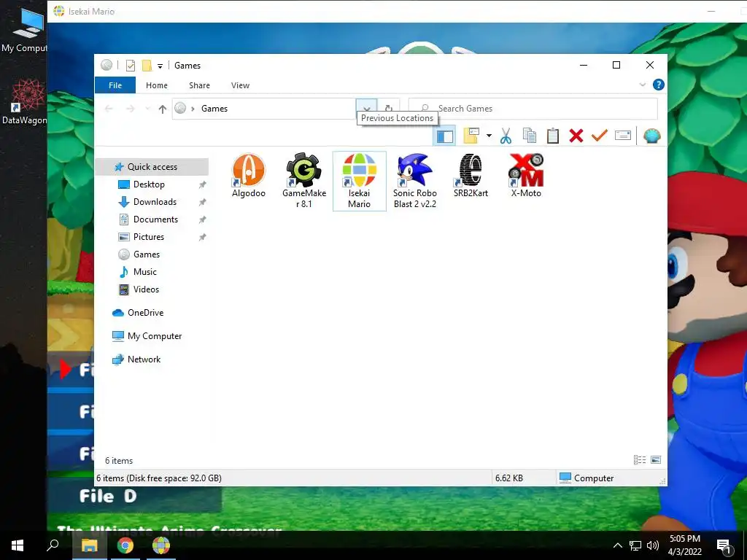Click the volume speaker tray icon
Viewport: 747px width, 560px height.
click(x=653, y=545)
